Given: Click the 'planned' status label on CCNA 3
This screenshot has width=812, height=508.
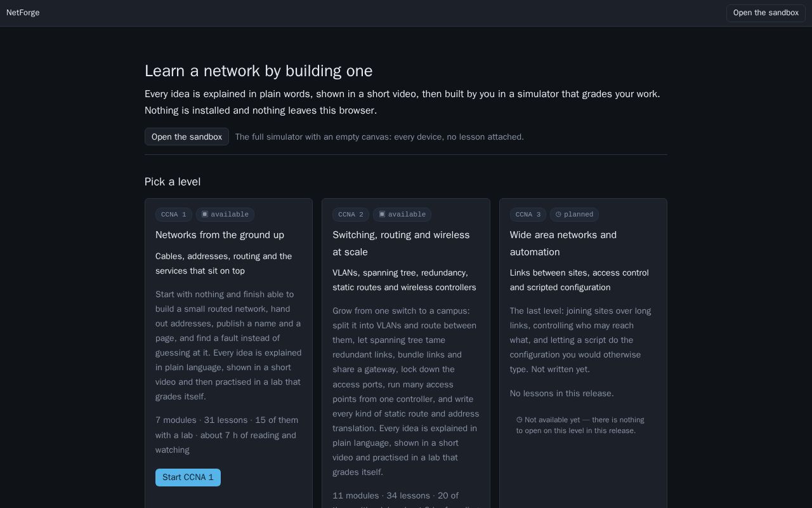Looking at the screenshot, I should (x=579, y=215).
